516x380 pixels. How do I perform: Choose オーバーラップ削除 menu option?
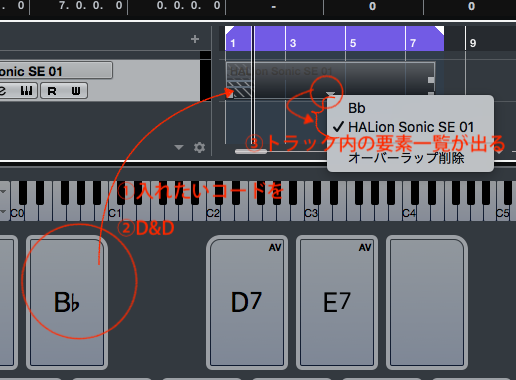(x=406, y=158)
